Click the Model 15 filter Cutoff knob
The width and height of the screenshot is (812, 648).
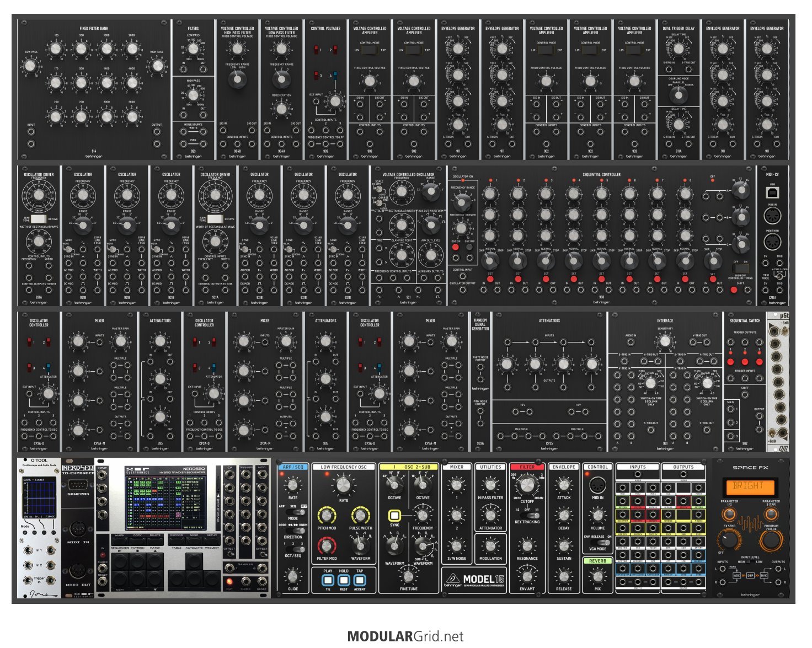click(x=527, y=485)
